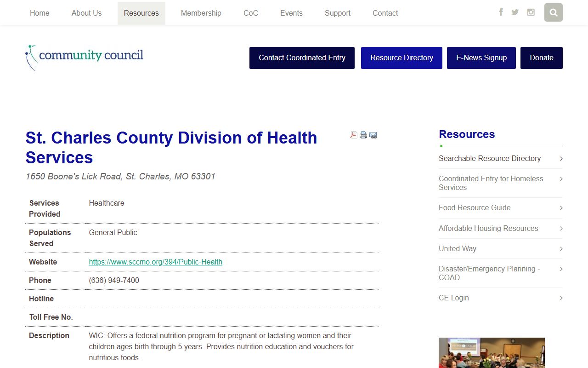Open Food Resource Guide sidebar link

click(475, 207)
